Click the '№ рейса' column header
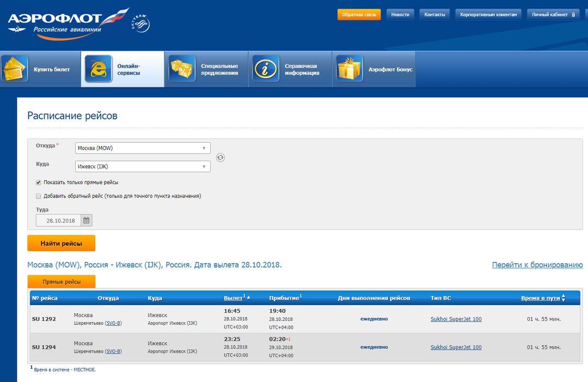The image size is (588, 382). [45, 298]
